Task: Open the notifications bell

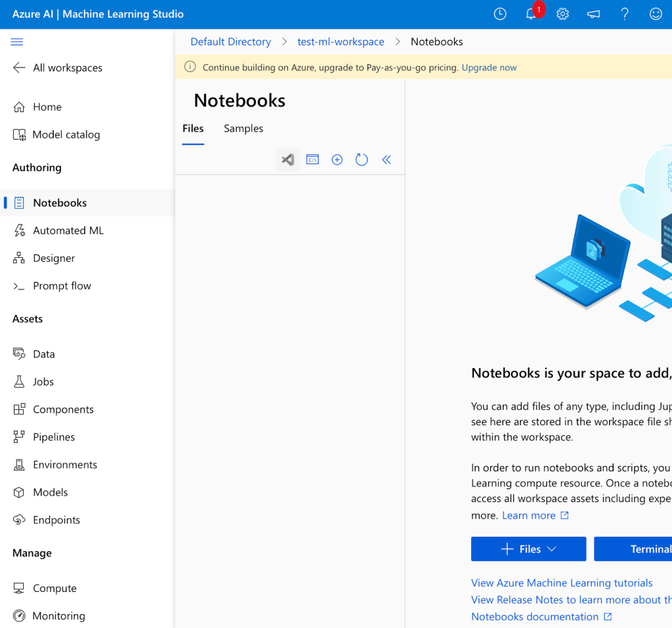Action: pyautogui.click(x=531, y=14)
